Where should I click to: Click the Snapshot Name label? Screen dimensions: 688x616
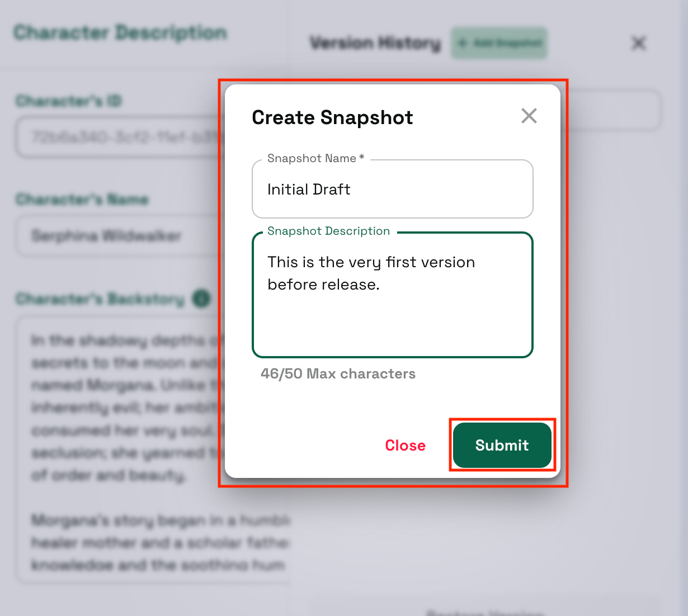pos(315,159)
